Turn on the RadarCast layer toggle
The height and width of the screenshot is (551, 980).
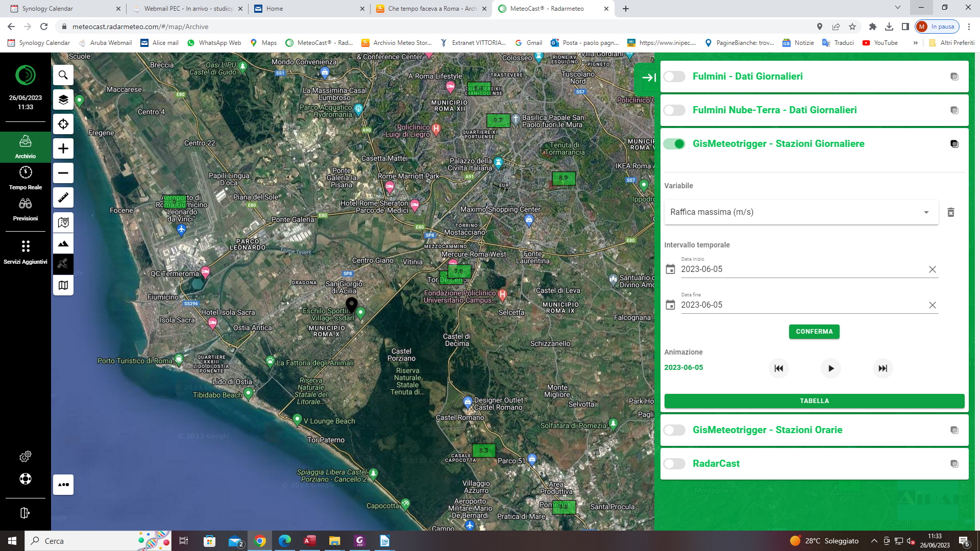coord(674,464)
